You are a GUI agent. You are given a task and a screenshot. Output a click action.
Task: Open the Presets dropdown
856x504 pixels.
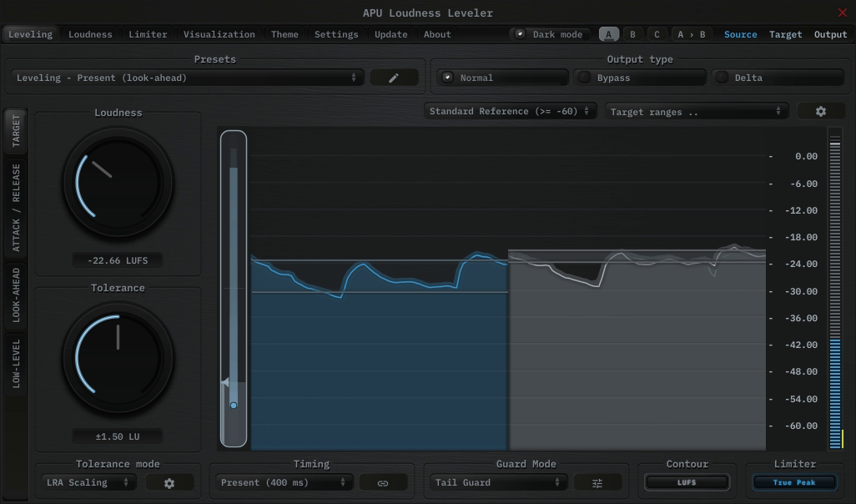click(x=188, y=77)
